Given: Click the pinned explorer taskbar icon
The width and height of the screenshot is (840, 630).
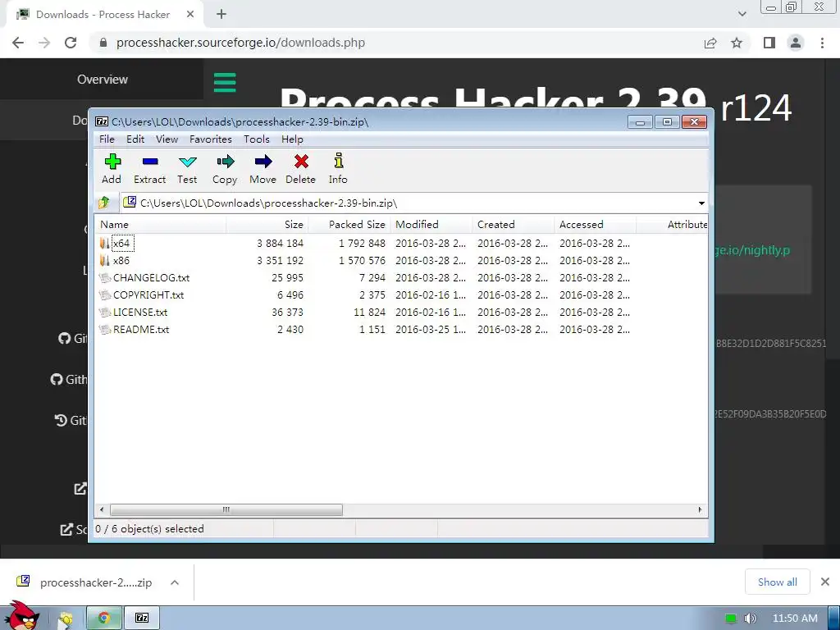Looking at the screenshot, I should pos(66,619).
